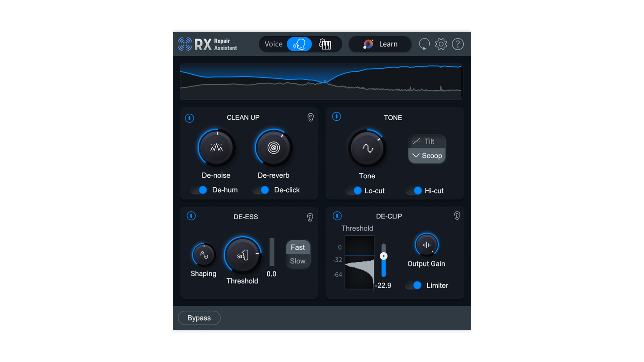Select Fast mode in De-ess
This screenshot has height=362, width=644.
point(298,247)
